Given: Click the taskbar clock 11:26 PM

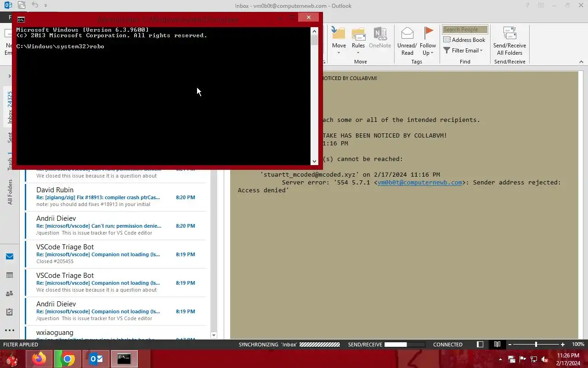Looking at the screenshot, I should pyautogui.click(x=568, y=356).
